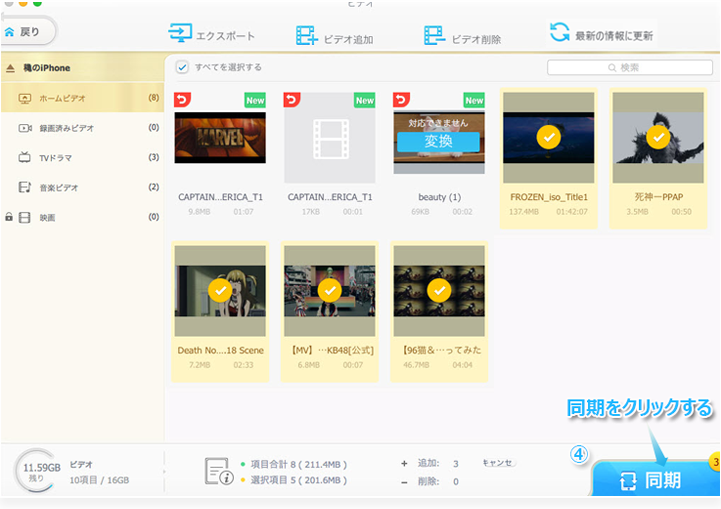Click the Add Video (ビデオ追加) icon
The height and width of the screenshot is (509, 721).
click(307, 35)
